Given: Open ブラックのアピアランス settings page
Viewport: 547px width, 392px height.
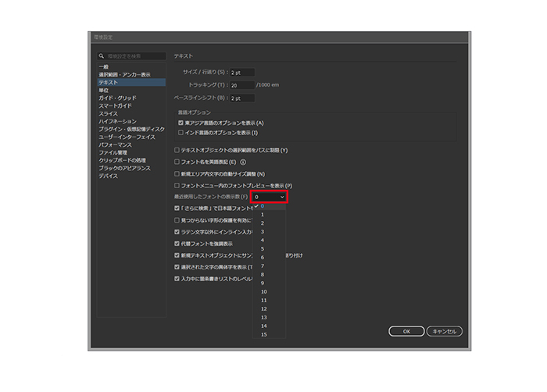Looking at the screenshot, I should pos(125,168).
